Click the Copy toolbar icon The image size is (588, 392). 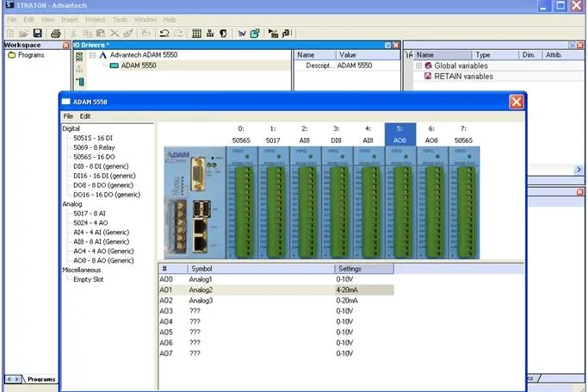tap(87, 34)
